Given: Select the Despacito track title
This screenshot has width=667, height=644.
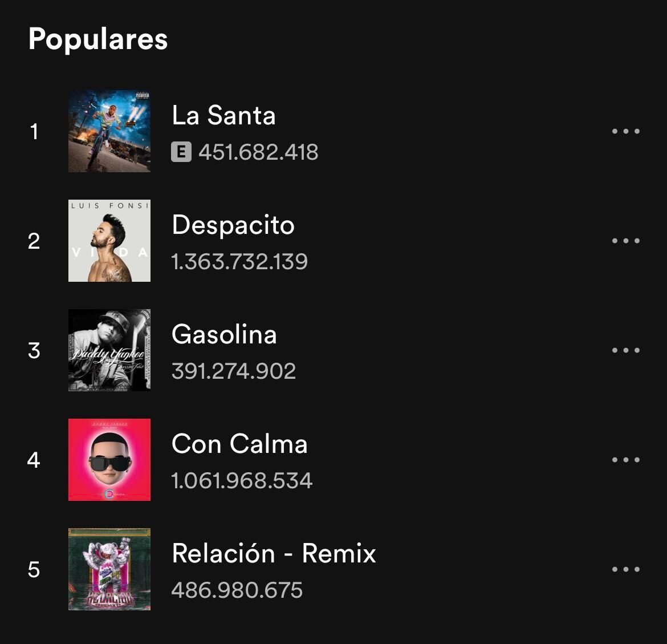Looking at the screenshot, I should tap(233, 225).
